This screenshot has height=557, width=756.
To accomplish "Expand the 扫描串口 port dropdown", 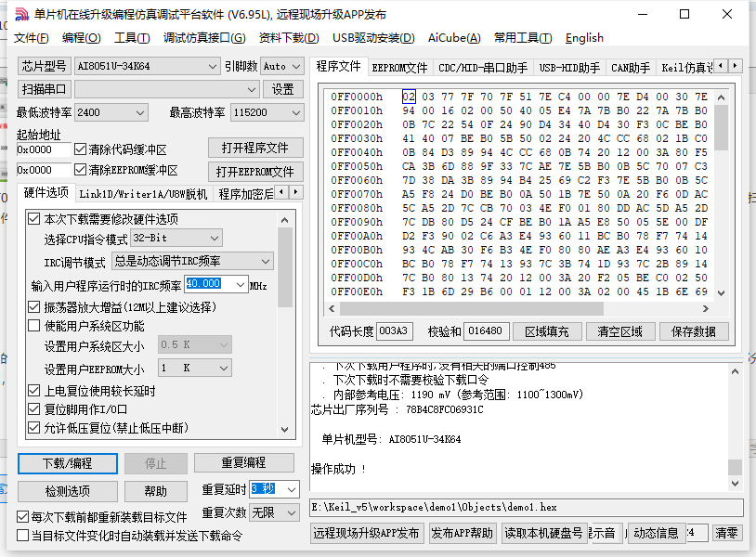I will (x=251, y=90).
